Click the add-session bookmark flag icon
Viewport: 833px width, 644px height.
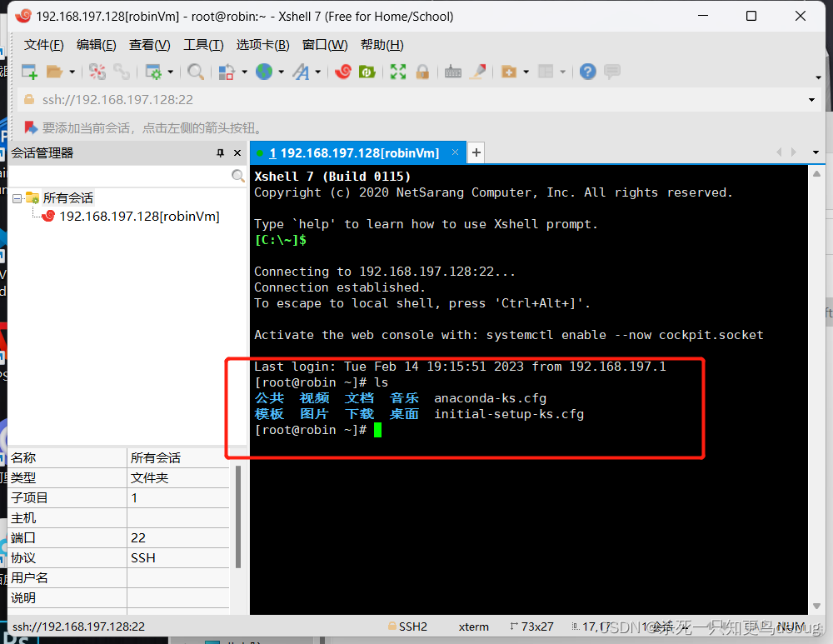pyautogui.click(x=30, y=127)
